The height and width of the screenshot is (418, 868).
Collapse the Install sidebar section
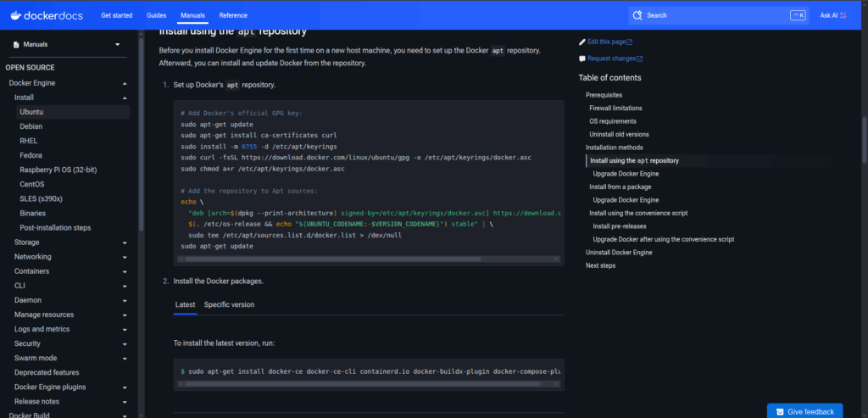click(125, 98)
